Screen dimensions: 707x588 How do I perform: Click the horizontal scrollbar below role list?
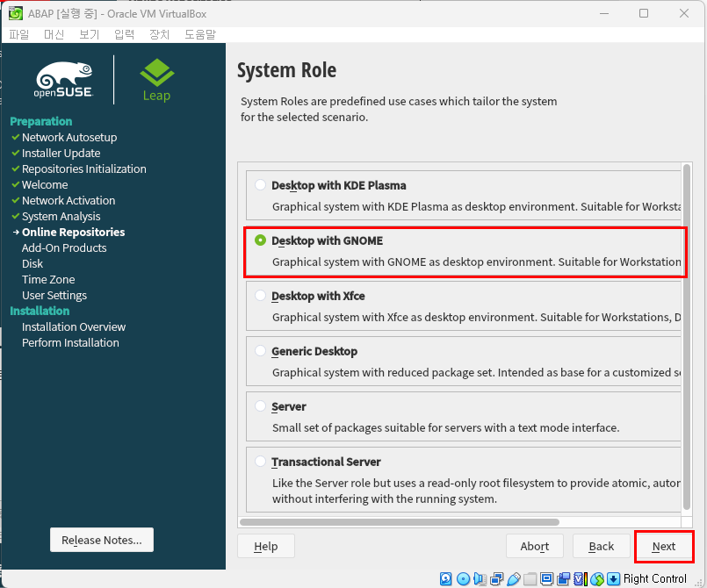[x=400, y=522]
